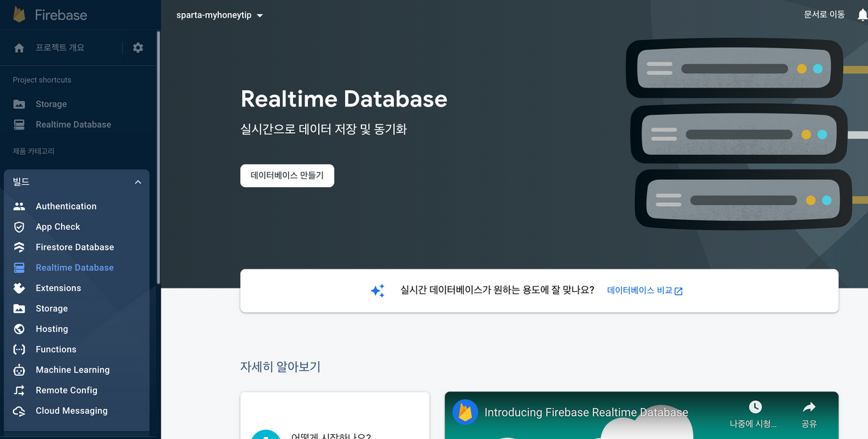Click Introducing Firebase Realtime Database video title

[586, 412]
